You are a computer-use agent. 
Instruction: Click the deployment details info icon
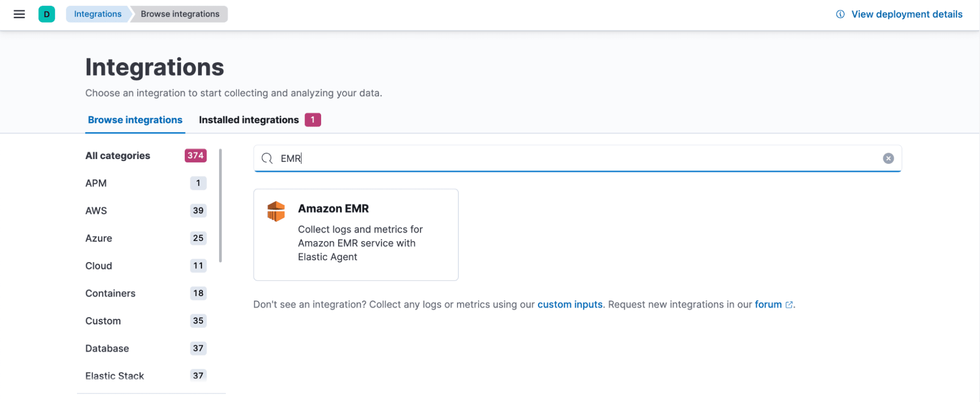[x=840, y=14]
